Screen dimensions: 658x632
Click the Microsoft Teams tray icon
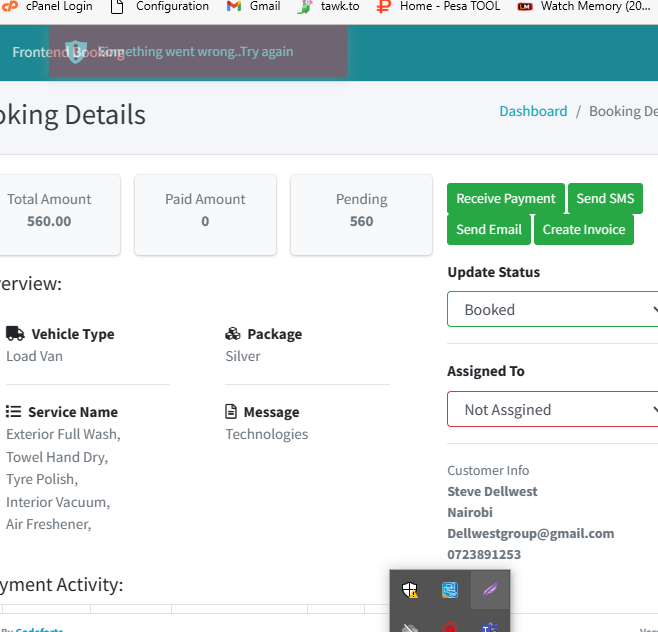tap(490, 627)
